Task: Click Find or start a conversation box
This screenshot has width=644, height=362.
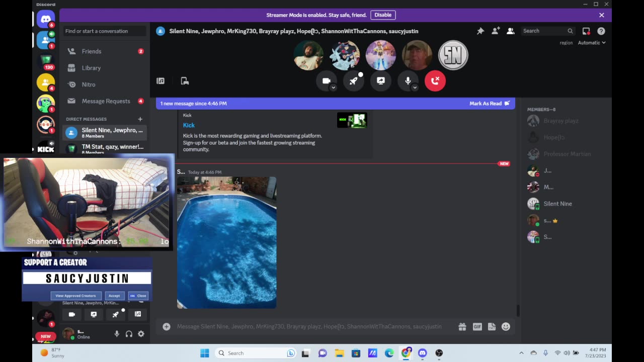Action: pyautogui.click(x=105, y=31)
